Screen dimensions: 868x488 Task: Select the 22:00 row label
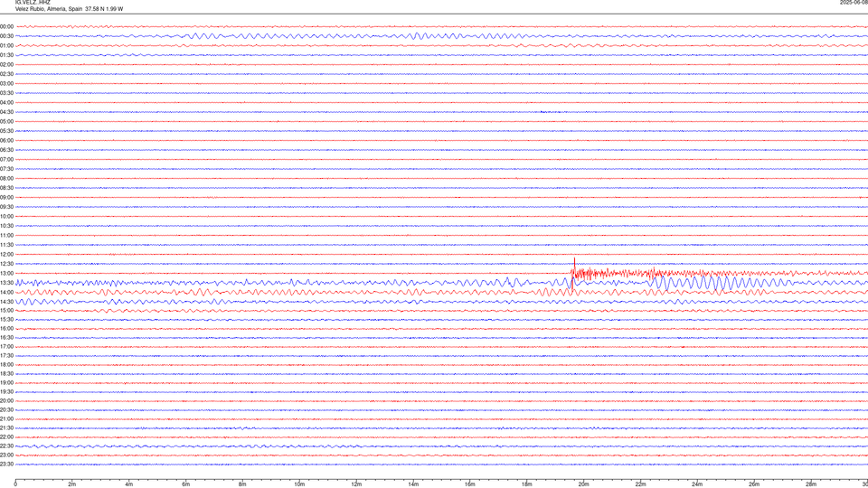pos(6,437)
